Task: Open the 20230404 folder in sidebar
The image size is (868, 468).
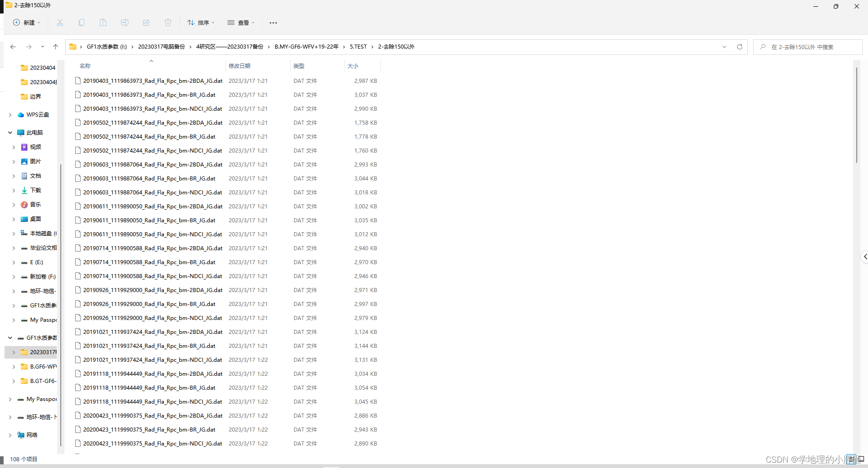Action: [x=38, y=68]
